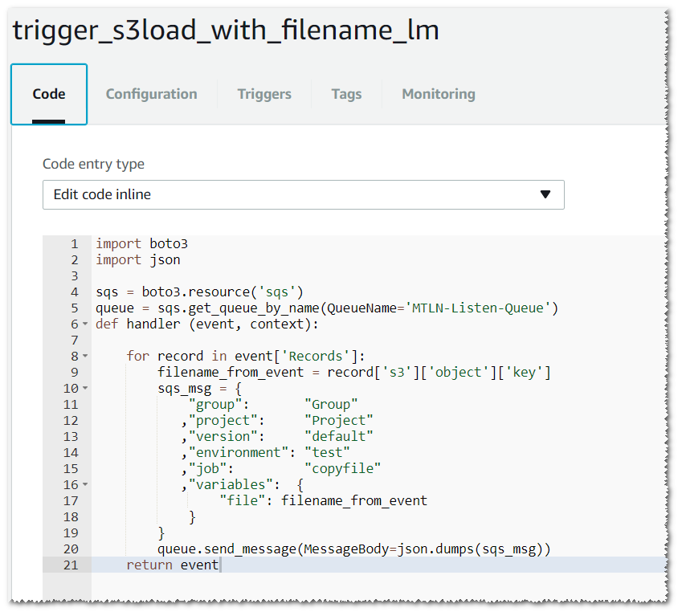Click the empty line 3 in editor
Viewport: 682px width, 616px height.
[x=378, y=276]
